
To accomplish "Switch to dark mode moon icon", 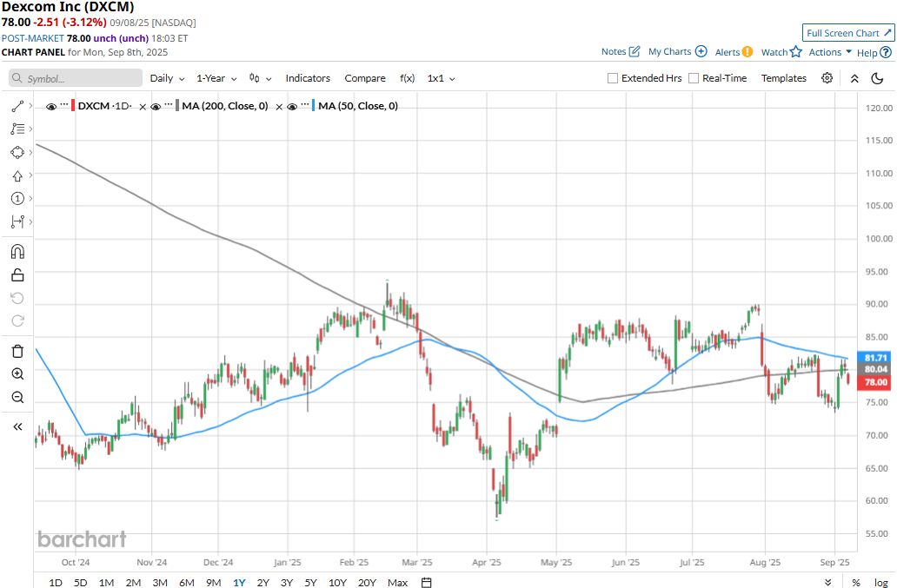I will tap(877, 78).
